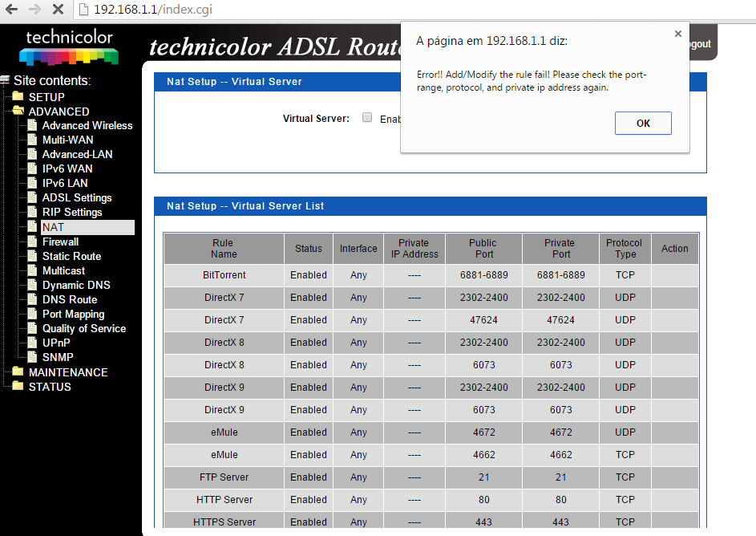
Task: Click the Protocol Type column header
Action: 625,249
